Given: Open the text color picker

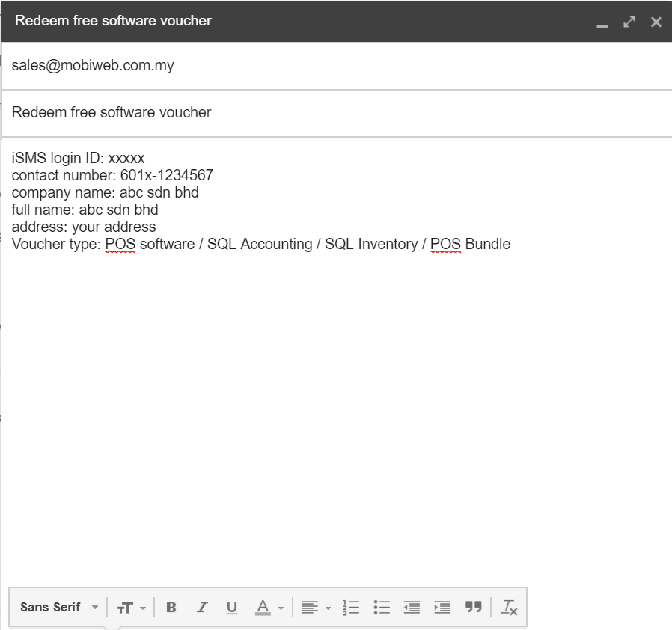Looking at the screenshot, I should click(269, 608).
